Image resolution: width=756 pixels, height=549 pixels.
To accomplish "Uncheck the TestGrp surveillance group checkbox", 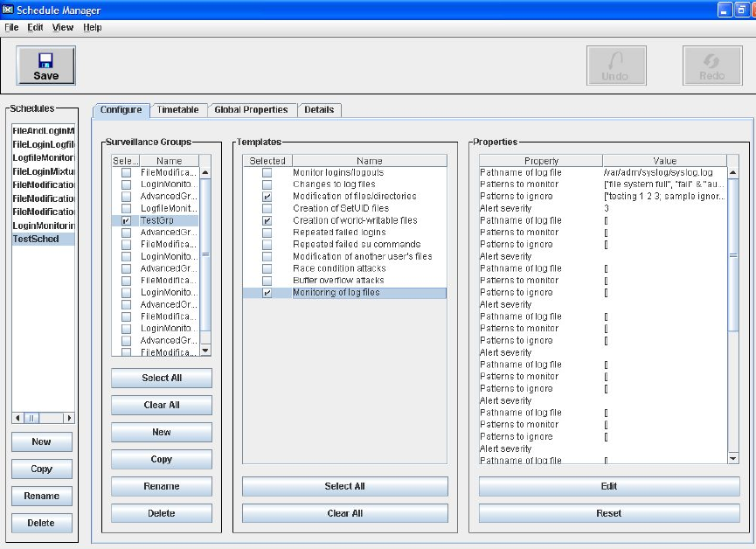I will pos(126,221).
